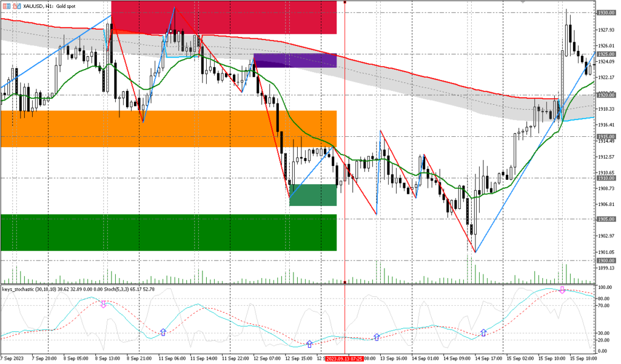Click the red 2023.09.13 07:25 date label
Screen dimensions: 621x364
[x=344, y=359]
